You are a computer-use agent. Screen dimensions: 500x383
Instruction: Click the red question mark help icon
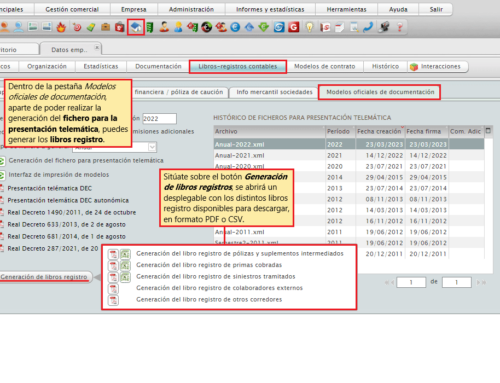[x=399, y=27]
